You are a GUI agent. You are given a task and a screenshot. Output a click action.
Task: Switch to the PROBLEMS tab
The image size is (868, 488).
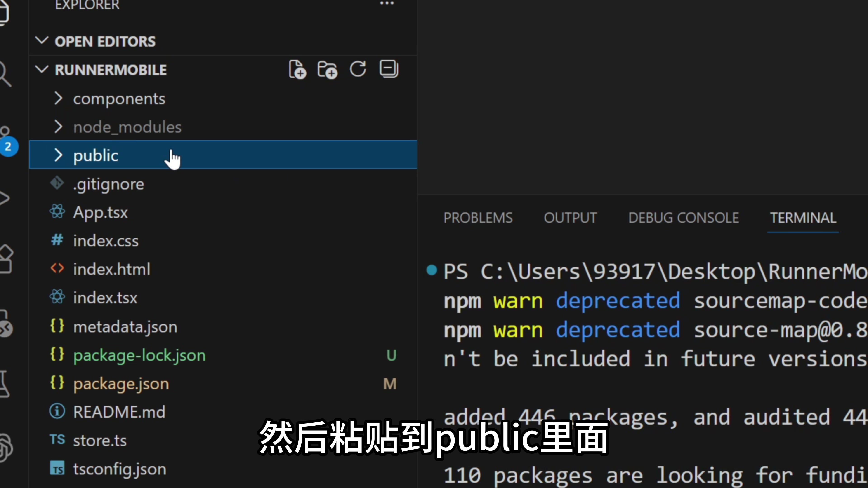pos(478,218)
